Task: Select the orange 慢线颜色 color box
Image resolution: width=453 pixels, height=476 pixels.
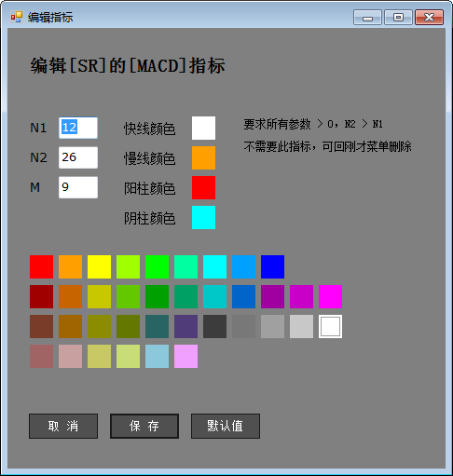Action: [x=203, y=157]
